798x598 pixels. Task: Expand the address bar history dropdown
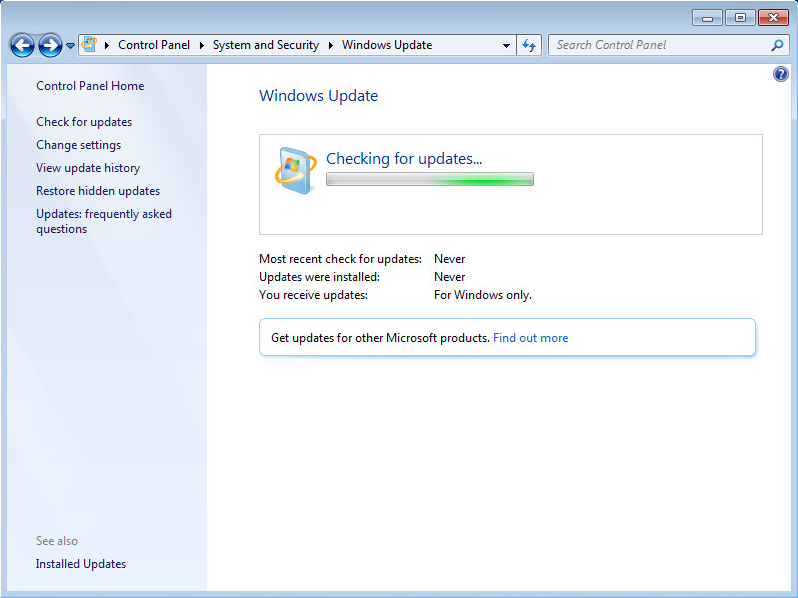506,45
